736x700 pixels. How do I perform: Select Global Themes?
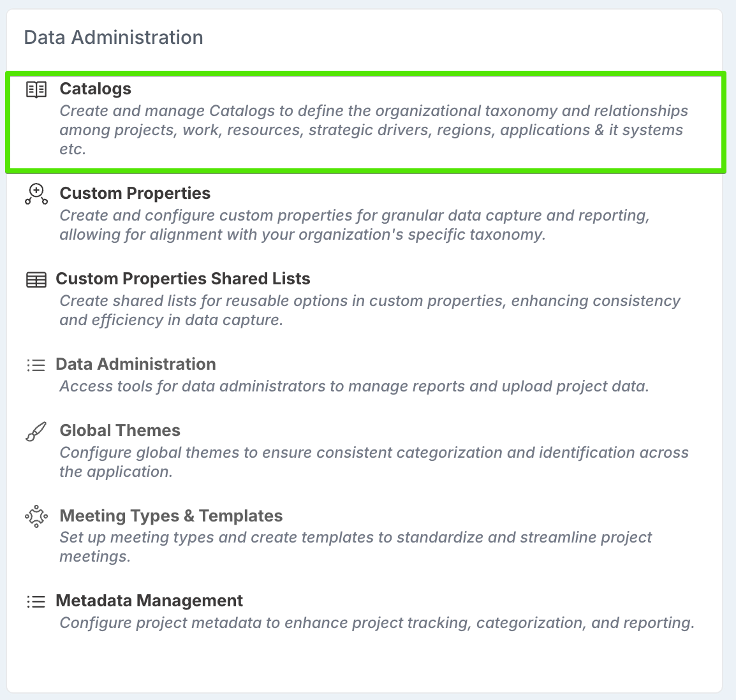click(120, 431)
